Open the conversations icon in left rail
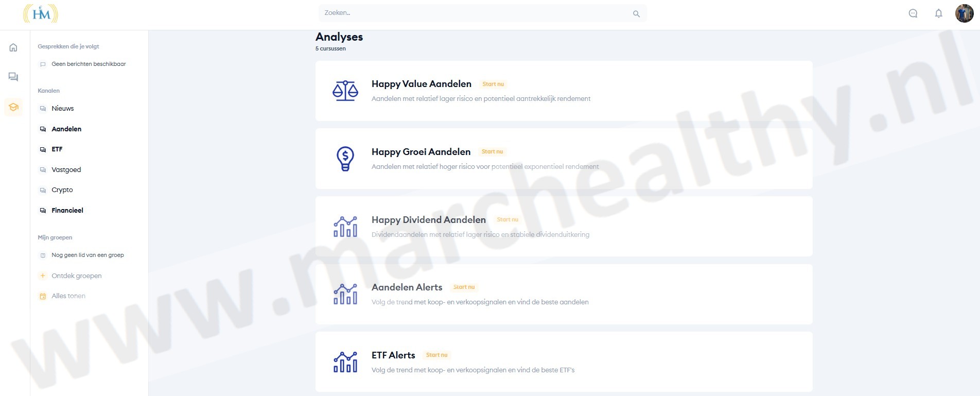The height and width of the screenshot is (396, 980). (x=13, y=77)
